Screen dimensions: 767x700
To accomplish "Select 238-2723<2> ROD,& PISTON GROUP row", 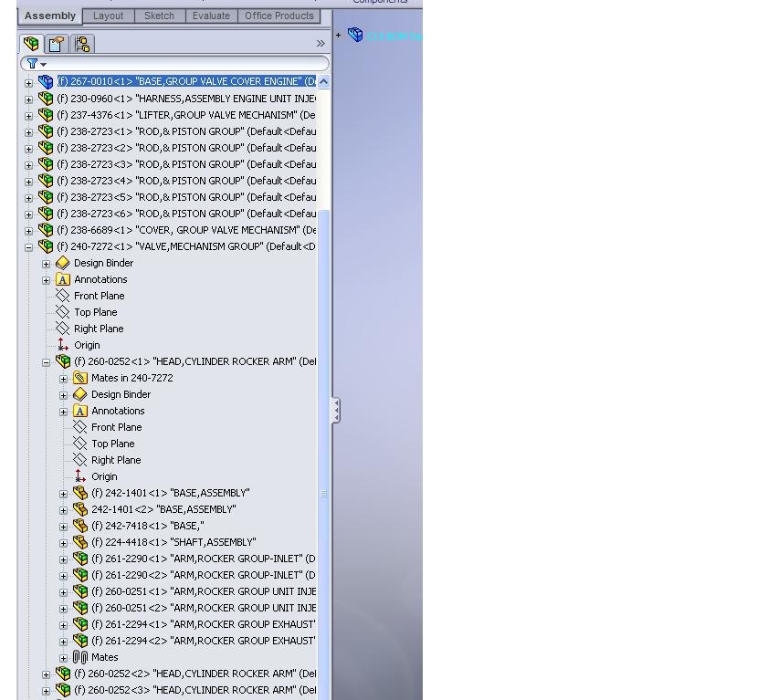I will 186,148.
